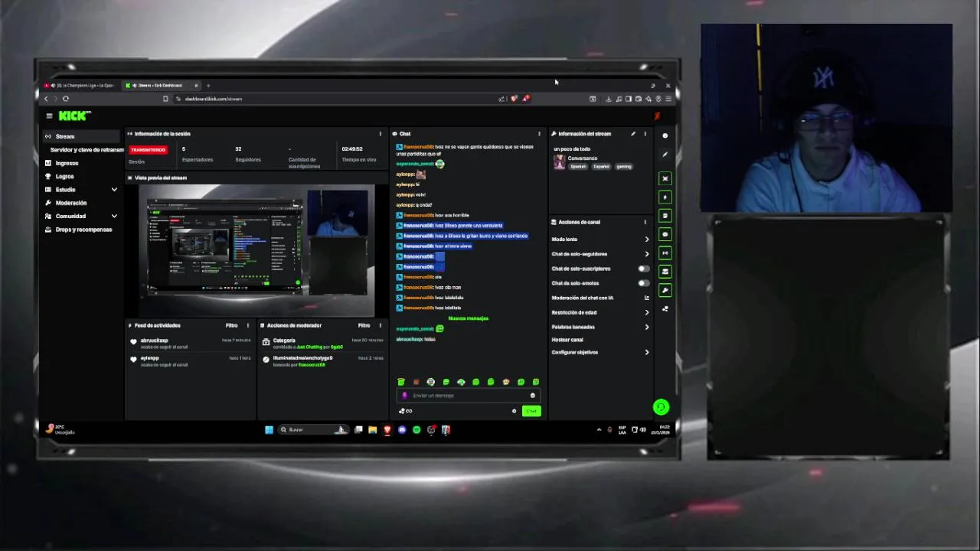Open Servidor y clave de retransmisión
980x551 pixels.
[87, 149]
